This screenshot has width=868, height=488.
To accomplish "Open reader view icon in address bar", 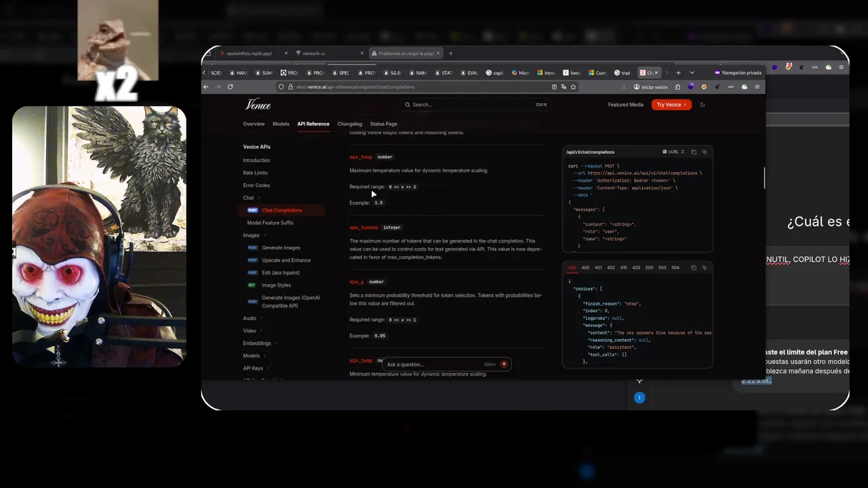I will pyautogui.click(x=554, y=87).
